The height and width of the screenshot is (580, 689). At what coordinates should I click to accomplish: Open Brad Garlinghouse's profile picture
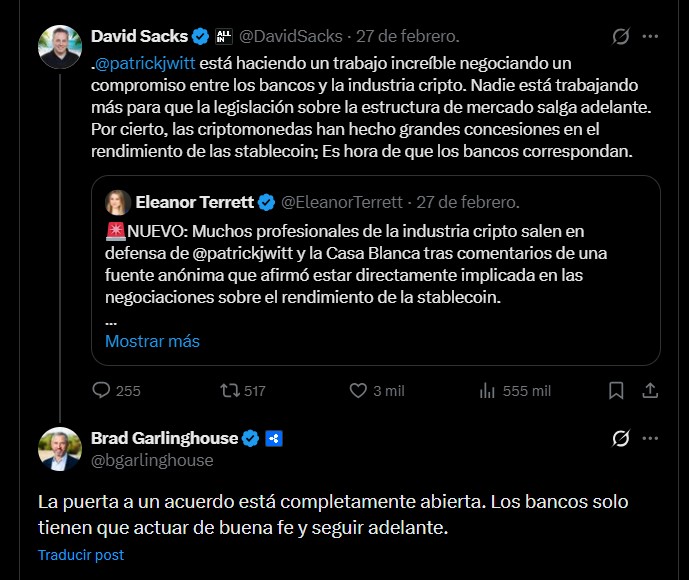tap(59, 448)
